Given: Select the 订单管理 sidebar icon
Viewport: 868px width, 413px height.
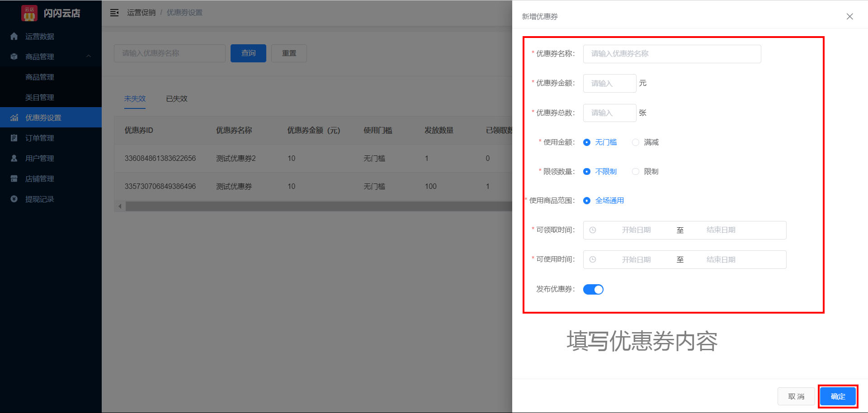Looking at the screenshot, I should 14,138.
